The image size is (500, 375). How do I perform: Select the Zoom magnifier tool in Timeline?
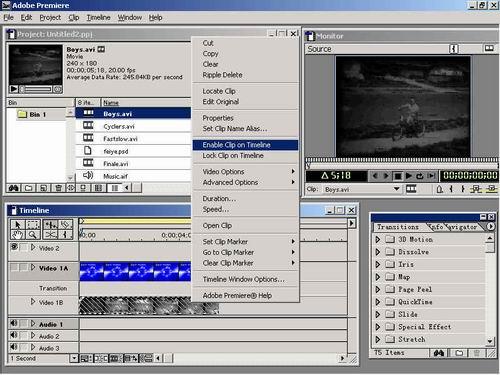pos(33,235)
